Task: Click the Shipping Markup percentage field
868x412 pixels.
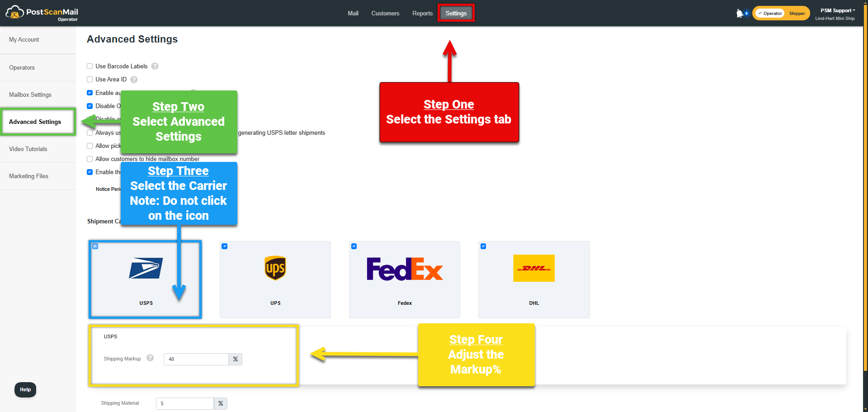Action: [196, 359]
